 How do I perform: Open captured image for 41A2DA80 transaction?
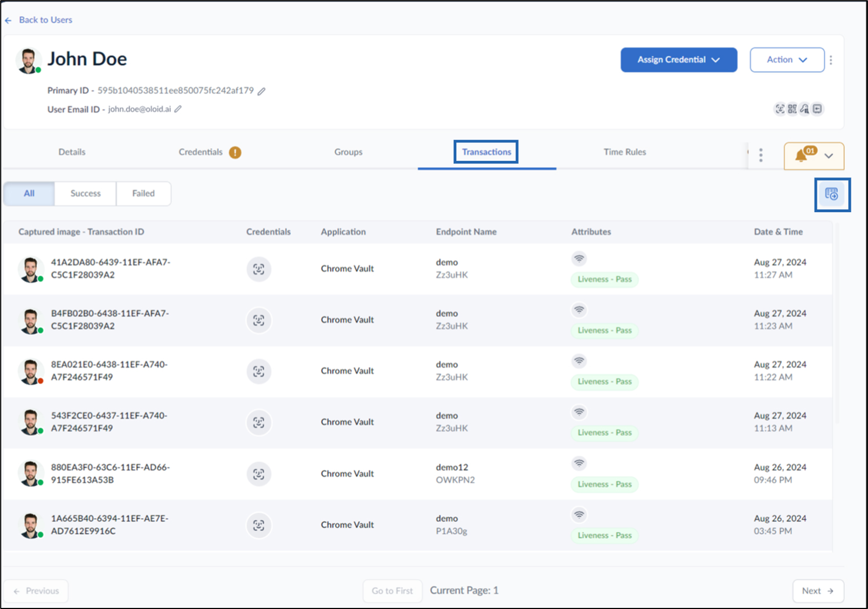31,269
